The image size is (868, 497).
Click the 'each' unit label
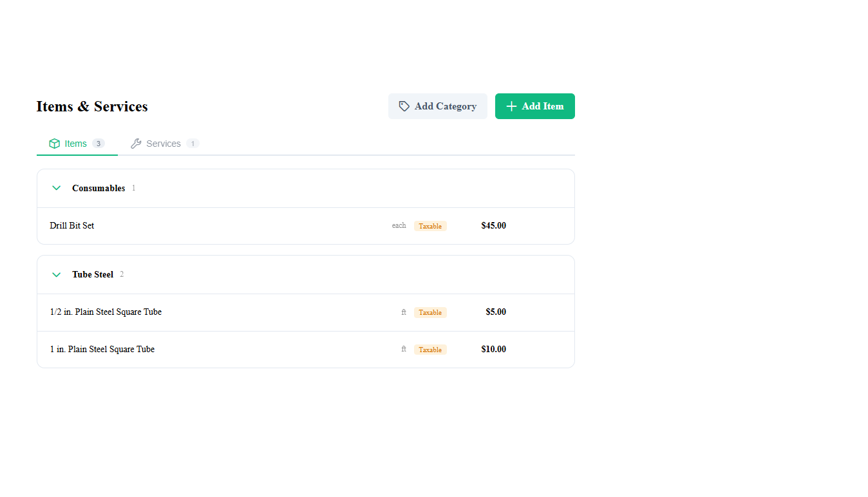click(399, 226)
